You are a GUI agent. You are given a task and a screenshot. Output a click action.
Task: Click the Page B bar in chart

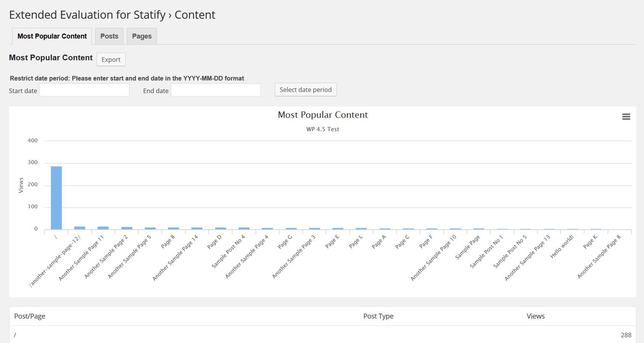point(173,228)
